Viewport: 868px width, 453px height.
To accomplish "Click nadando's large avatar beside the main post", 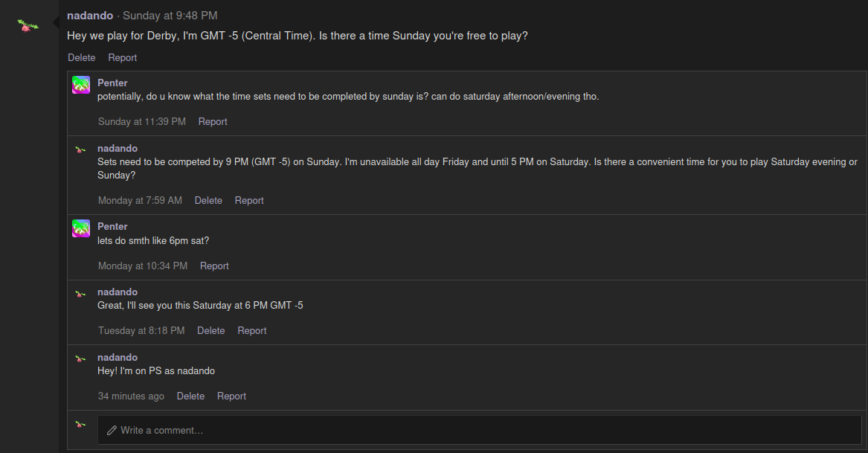I will tap(28, 25).
